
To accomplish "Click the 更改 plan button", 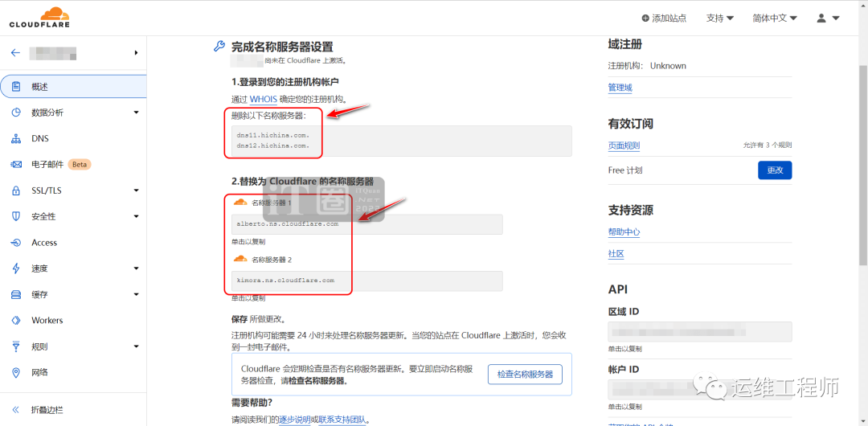I will coord(775,170).
